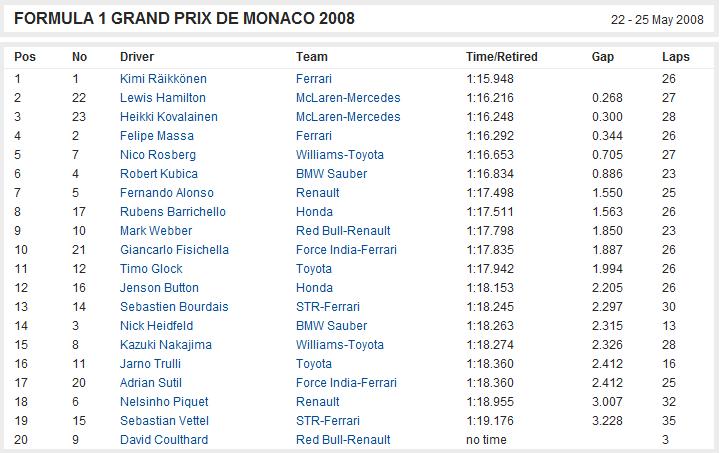Click Red Bull-Renault team beside David Coulthard
This screenshot has height=453, width=720.
[343, 440]
